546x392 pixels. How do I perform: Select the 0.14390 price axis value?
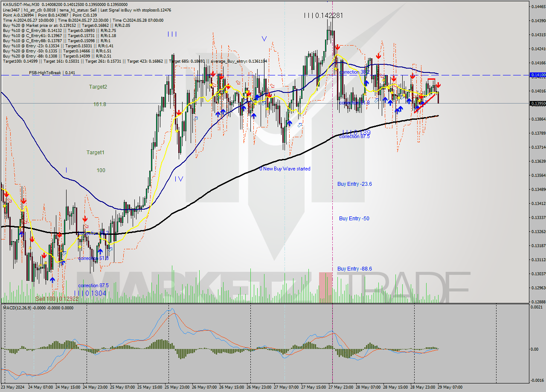click(538, 20)
